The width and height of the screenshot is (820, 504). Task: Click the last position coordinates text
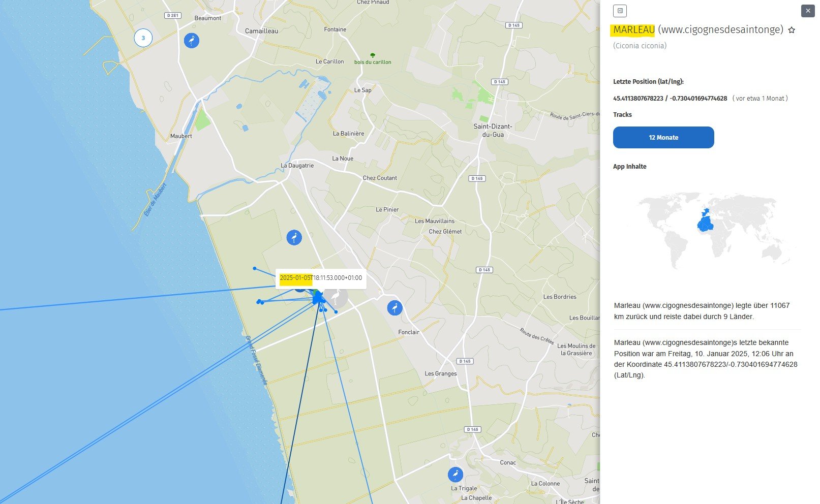click(670, 99)
